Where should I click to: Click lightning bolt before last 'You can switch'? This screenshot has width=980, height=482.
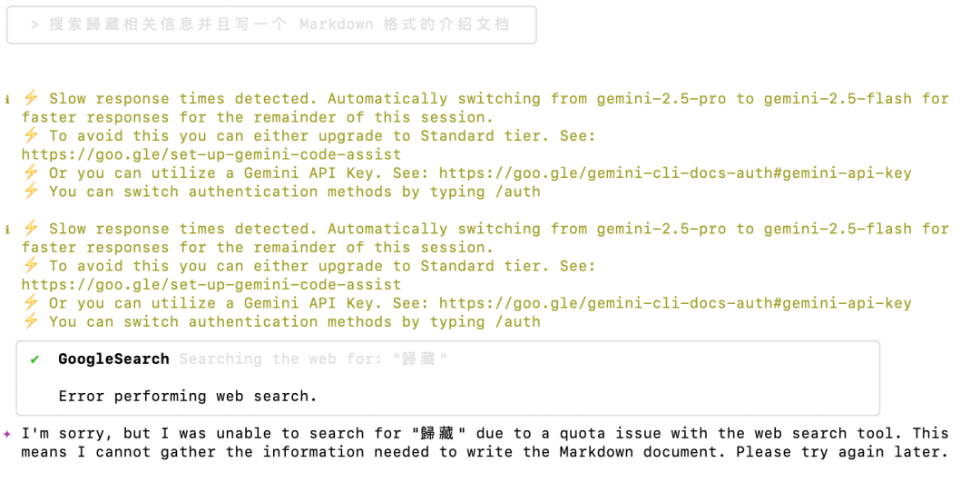pyautogui.click(x=31, y=322)
